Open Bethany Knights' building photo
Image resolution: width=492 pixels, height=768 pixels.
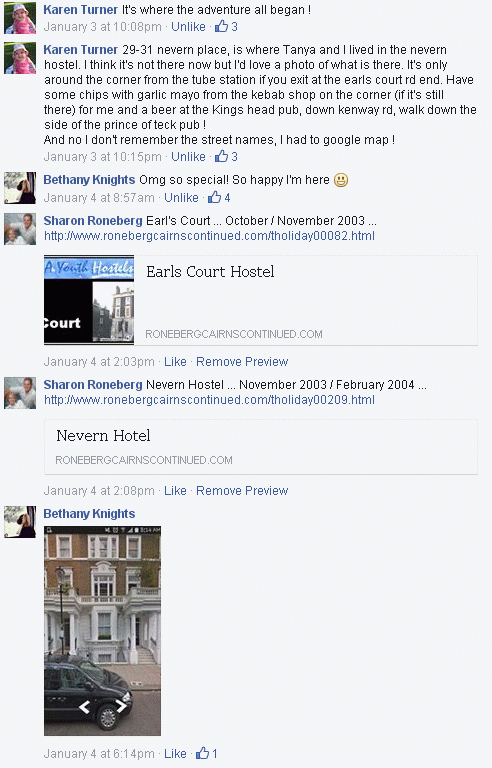[102, 631]
